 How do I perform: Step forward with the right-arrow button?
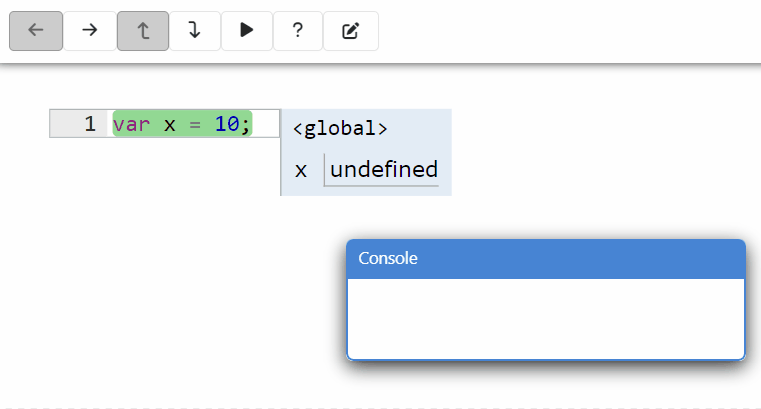click(90, 30)
